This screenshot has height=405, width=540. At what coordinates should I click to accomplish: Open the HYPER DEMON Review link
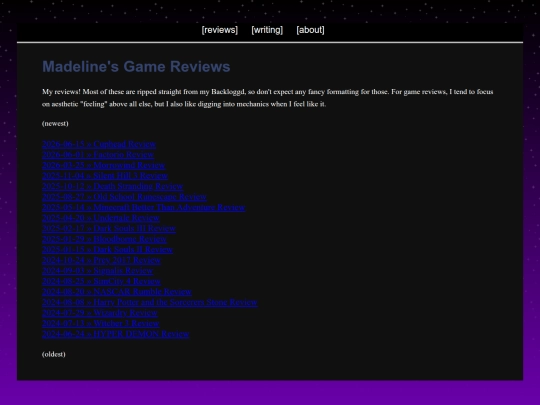click(x=116, y=334)
